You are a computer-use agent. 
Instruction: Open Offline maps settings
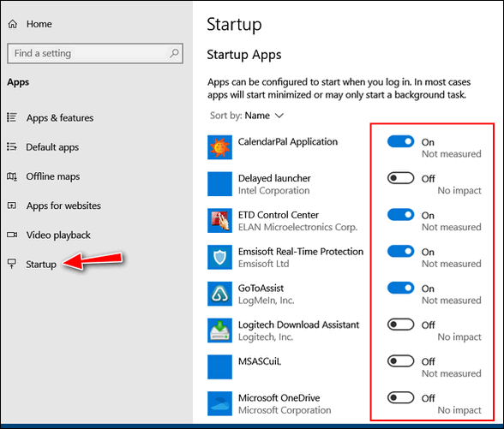(53, 176)
